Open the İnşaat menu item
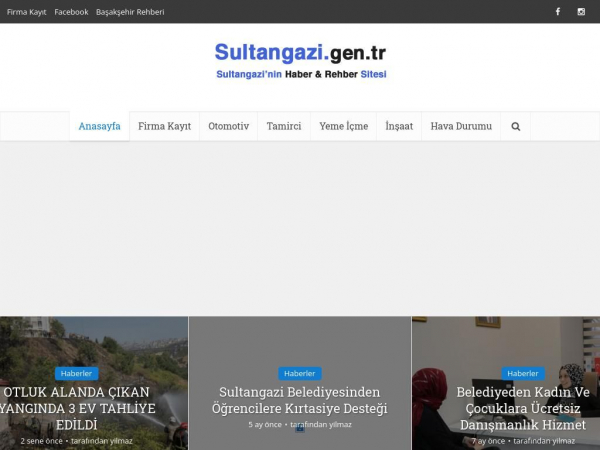600x450 pixels. tap(399, 126)
